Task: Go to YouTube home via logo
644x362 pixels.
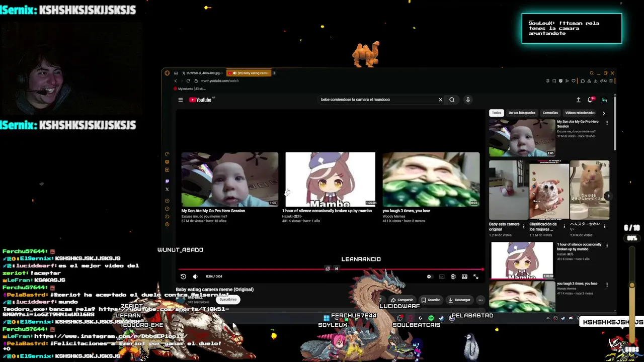Action: click(201, 100)
